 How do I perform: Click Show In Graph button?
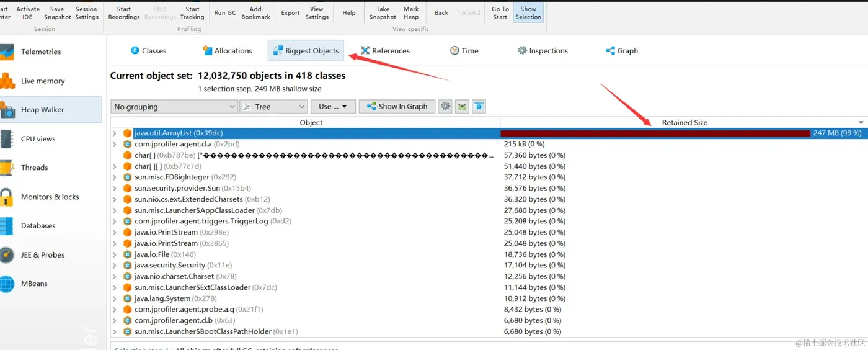[397, 107]
